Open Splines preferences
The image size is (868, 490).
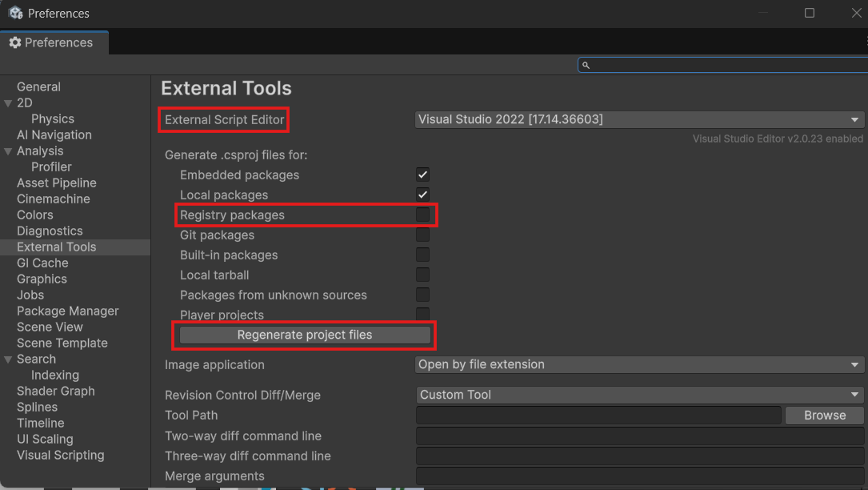point(37,408)
